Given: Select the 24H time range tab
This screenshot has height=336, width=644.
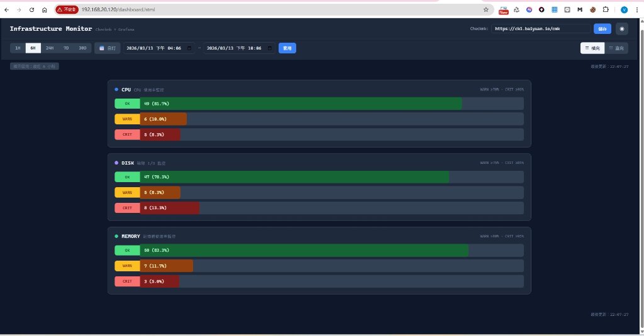Looking at the screenshot, I should (x=50, y=48).
